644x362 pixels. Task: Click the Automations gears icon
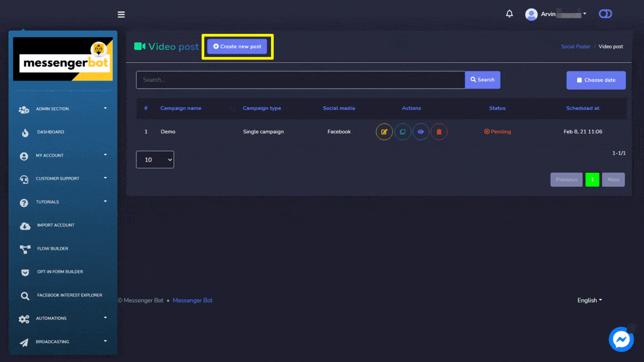click(x=24, y=319)
